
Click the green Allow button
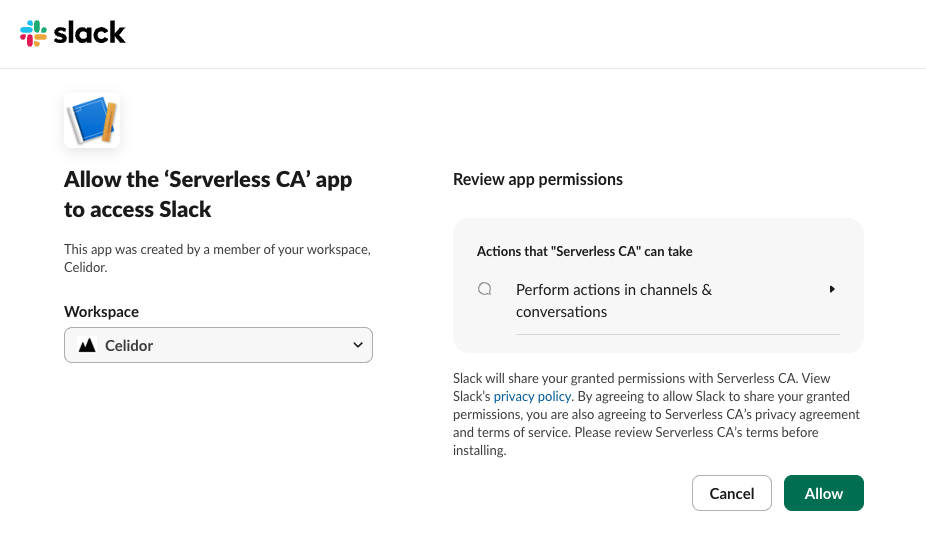824,493
